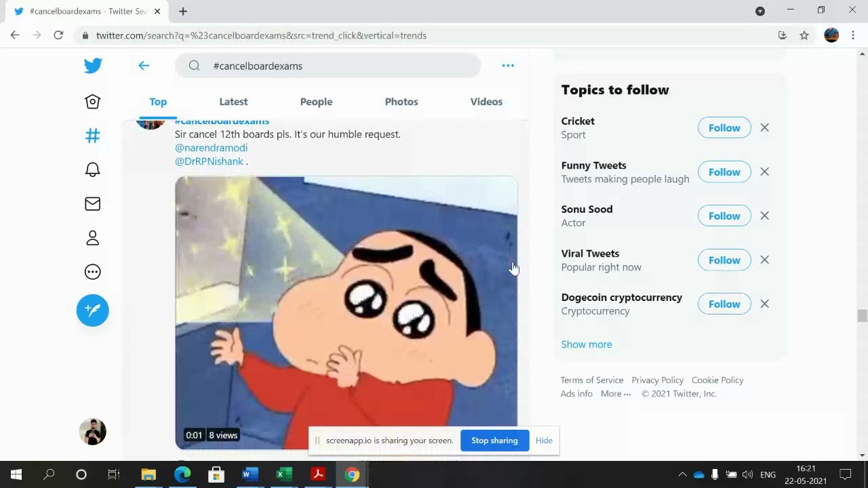Open Microsoft Edge from taskbar
The height and width of the screenshot is (488, 868).
point(182,474)
